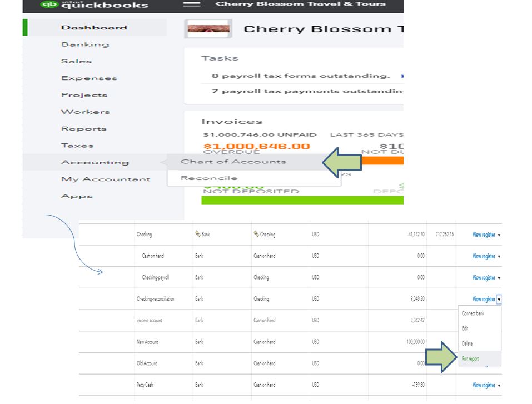Image resolution: width=532 pixels, height=404 pixels.
Task: Click the Cherry Blossom Travel & Tours header title
Action: 301,4
